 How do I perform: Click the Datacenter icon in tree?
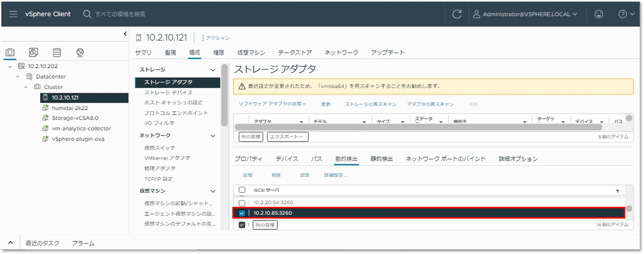(x=29, y=76)
